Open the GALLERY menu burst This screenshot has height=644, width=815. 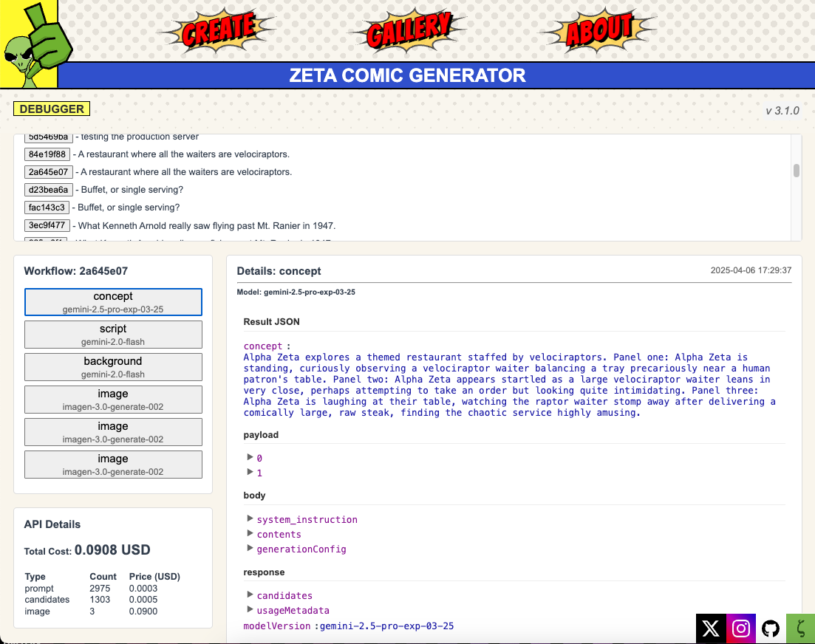tap(408, 30)
